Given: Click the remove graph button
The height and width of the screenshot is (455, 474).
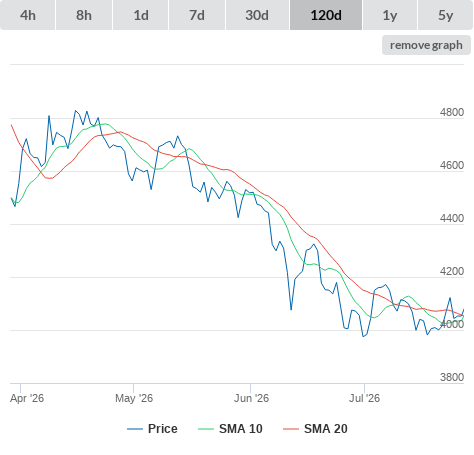Looking at the screenshot, I should 426,45.
